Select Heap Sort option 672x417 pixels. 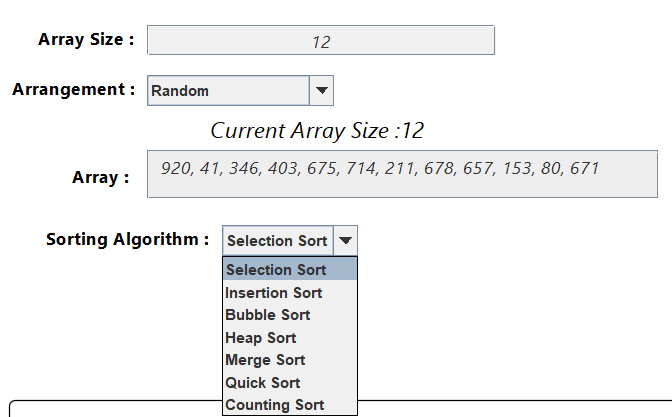pyautogui.click(x=290, y=338)
